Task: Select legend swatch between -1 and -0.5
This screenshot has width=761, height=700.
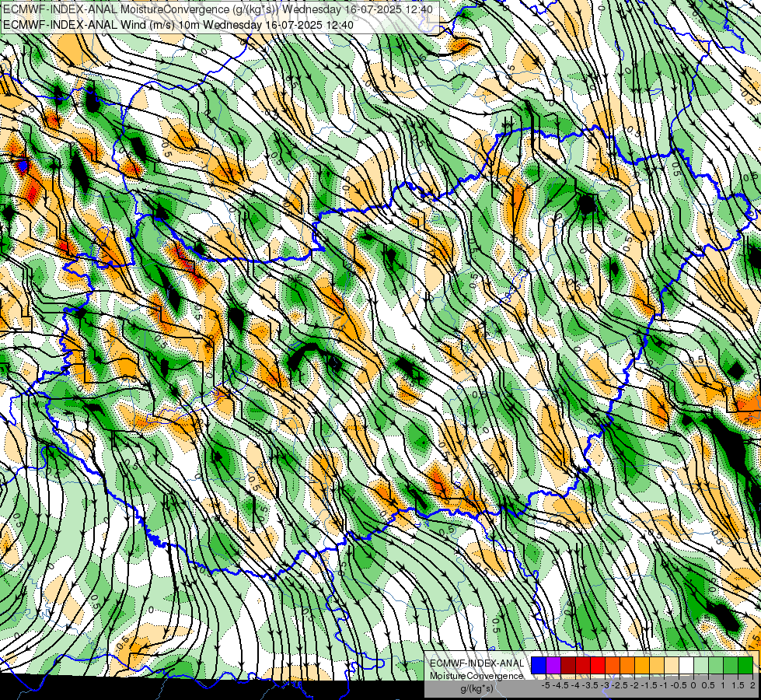Action: point(672,665)
